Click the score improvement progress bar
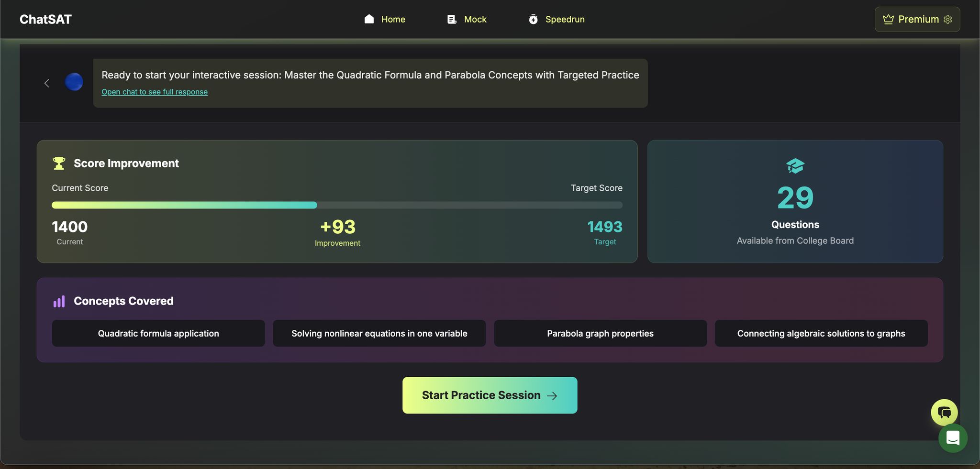Image resolution: width=980 pixels, height=469 pixels. 337,205
